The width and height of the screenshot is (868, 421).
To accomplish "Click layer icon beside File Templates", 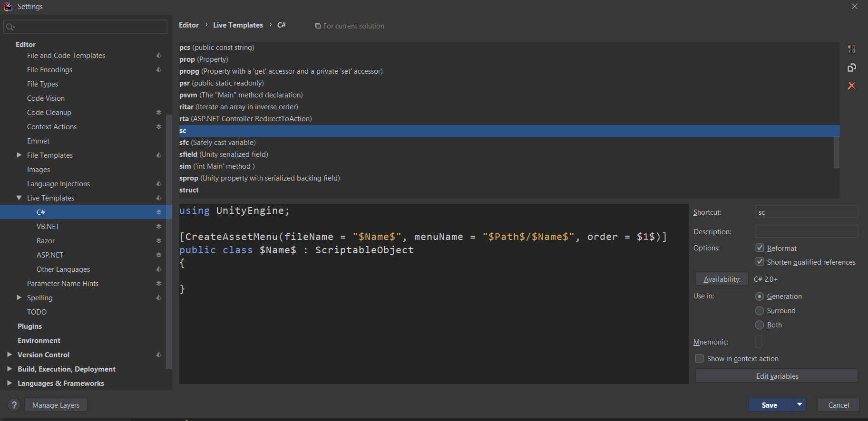I will (x=158, y=155).
